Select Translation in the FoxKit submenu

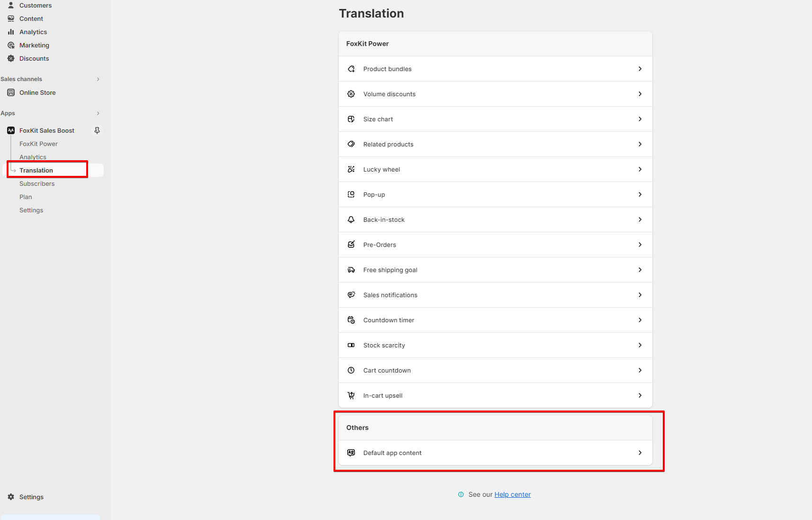click(x=36, y=170)
